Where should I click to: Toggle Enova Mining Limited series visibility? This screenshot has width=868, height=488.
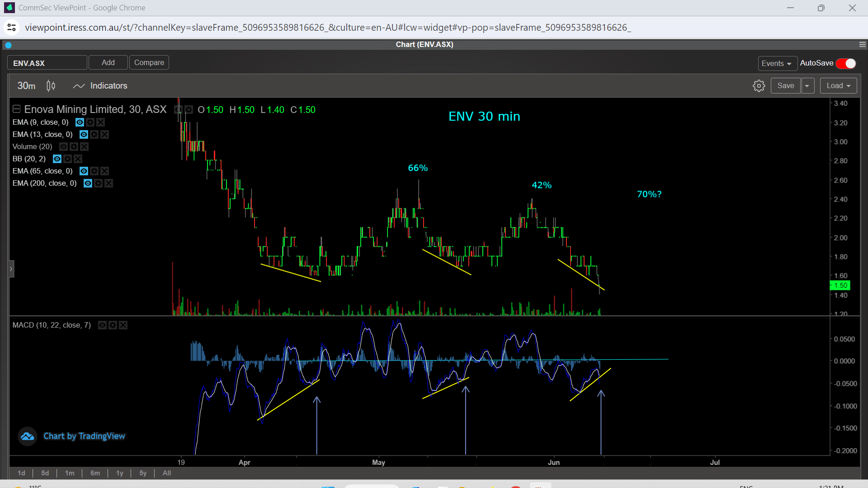point(178,110)
